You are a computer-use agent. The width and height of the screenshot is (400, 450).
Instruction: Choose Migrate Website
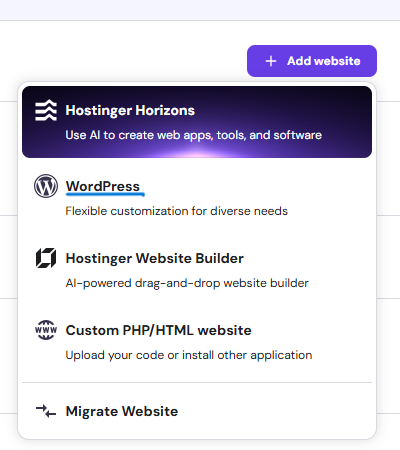197,411
